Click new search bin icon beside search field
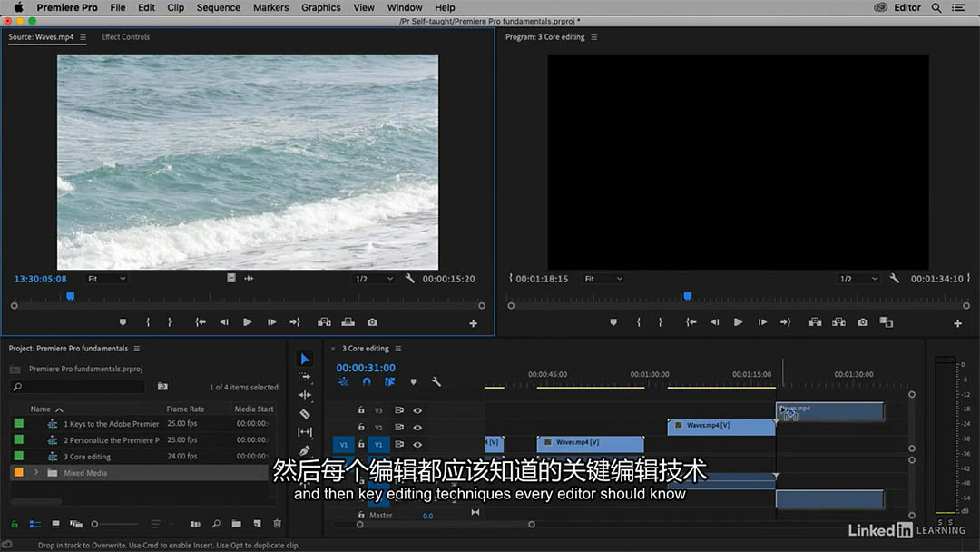 point(162,387)
